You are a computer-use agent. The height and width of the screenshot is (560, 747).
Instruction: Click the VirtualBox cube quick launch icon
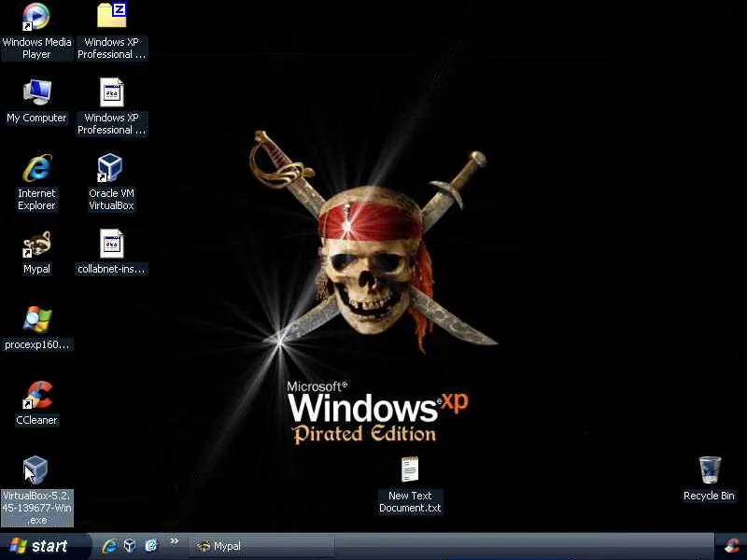coord(130,546)
